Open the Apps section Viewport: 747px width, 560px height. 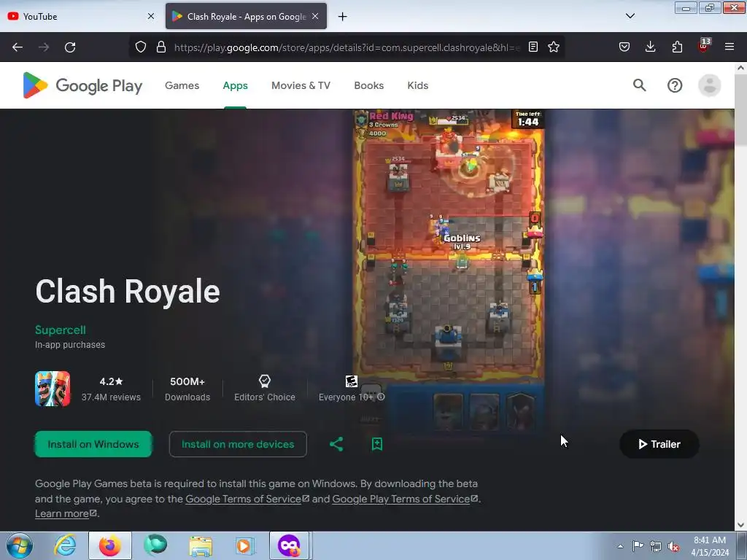click(x=236, y=85)
